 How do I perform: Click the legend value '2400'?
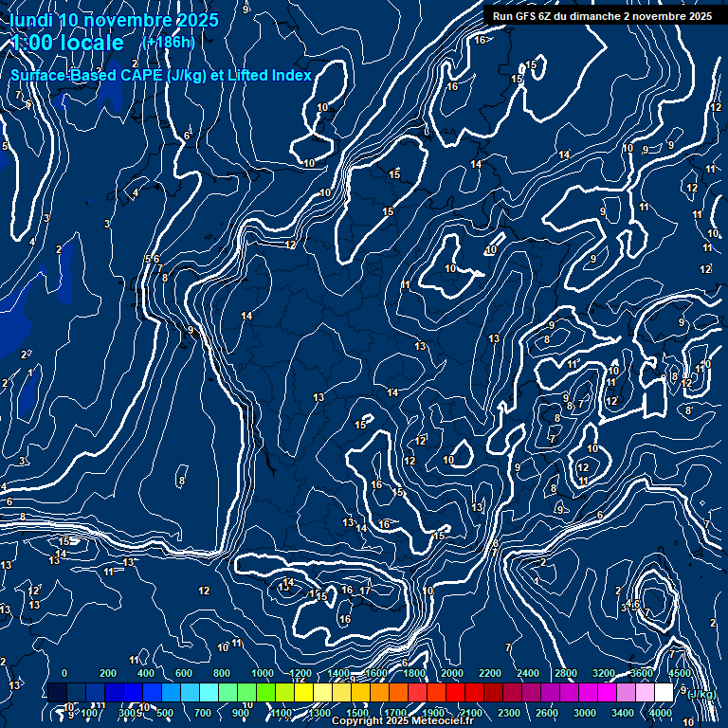[x=528, y=673]
